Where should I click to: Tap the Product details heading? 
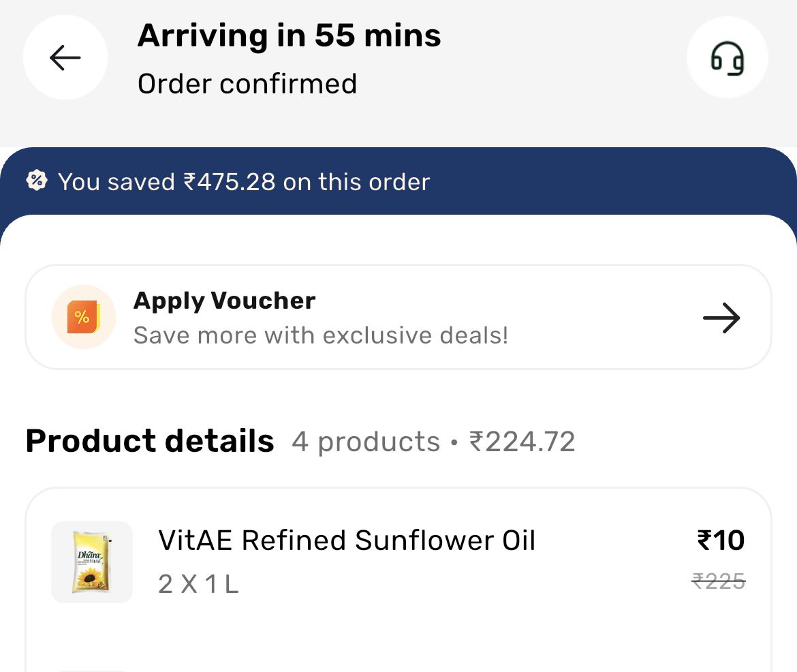(x=150, y=440)
